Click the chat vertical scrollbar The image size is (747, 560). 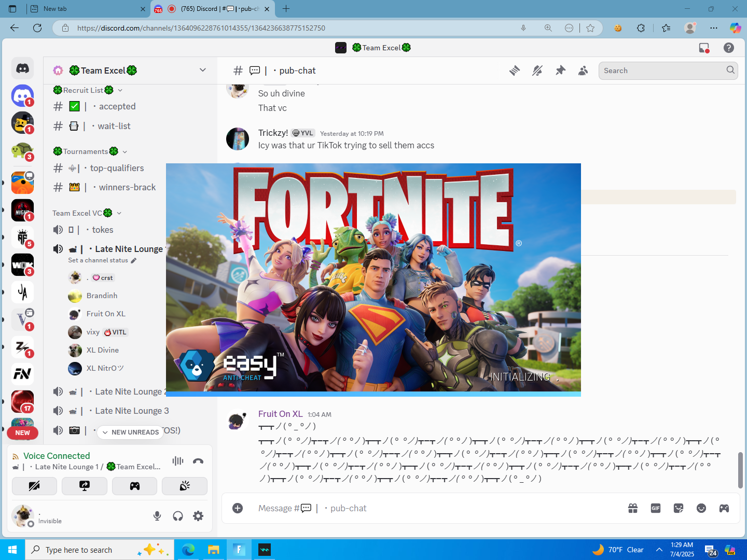(x=740, y=469)
